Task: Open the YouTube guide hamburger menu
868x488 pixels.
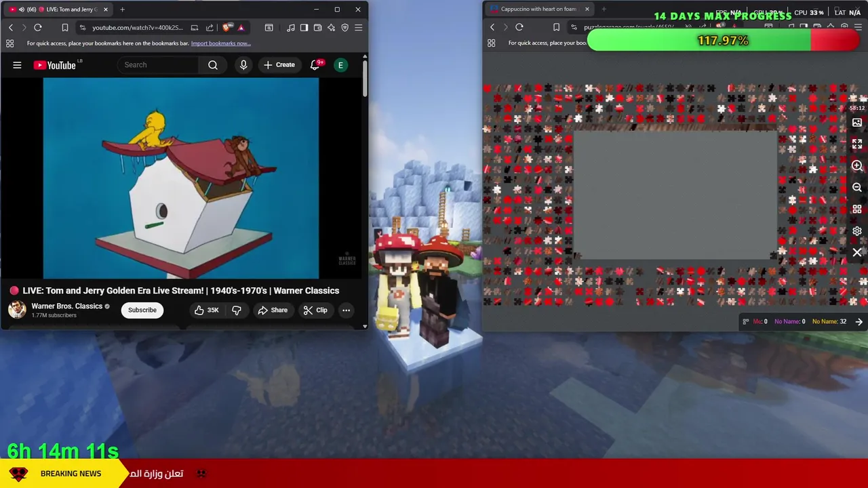Action: (x=17, y=65)
